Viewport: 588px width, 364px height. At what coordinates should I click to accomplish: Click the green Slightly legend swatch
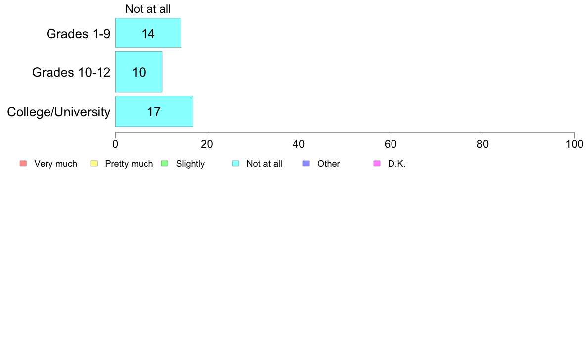pyautogui.click(x=165, y=163)
